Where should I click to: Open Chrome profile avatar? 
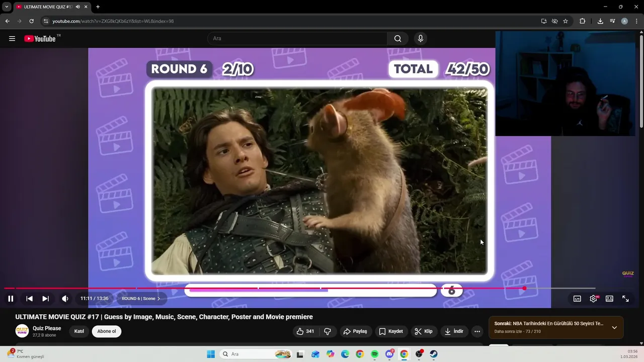(x=624, y=21)
